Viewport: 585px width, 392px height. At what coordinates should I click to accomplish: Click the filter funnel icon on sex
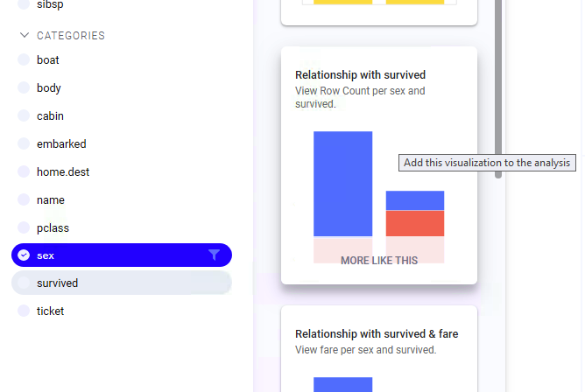214,255
